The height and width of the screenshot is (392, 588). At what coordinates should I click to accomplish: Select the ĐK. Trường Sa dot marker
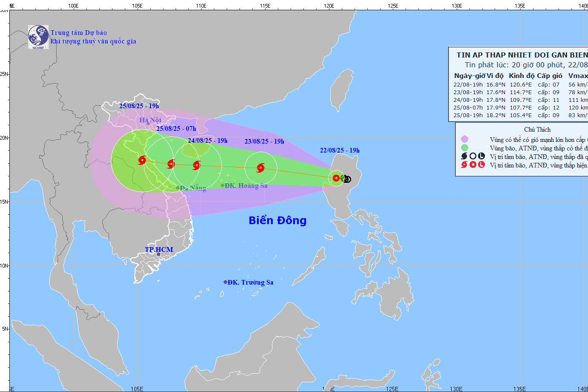[225, 282]
